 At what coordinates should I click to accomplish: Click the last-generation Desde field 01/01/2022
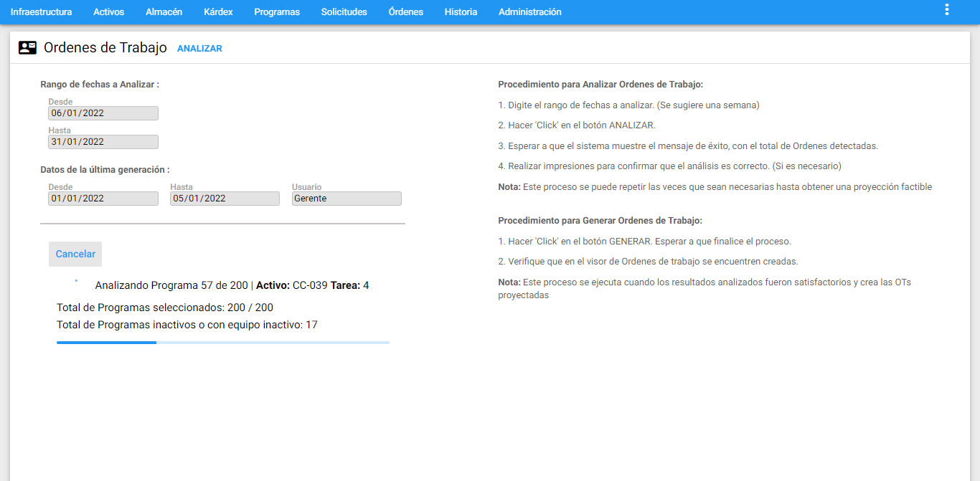coord(103,199)
